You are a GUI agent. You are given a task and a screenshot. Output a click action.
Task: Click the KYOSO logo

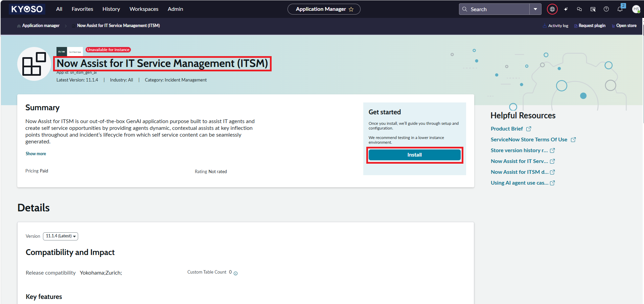pyautogui.click(x=27, y=9)
